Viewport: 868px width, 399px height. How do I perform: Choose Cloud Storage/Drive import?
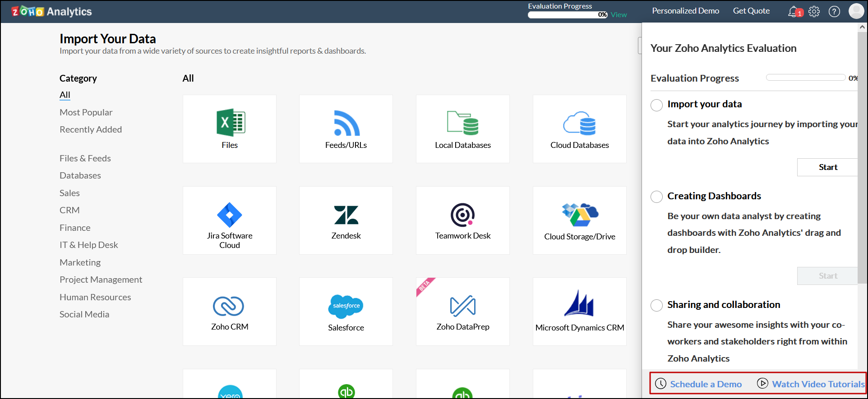tap(580, 220)
